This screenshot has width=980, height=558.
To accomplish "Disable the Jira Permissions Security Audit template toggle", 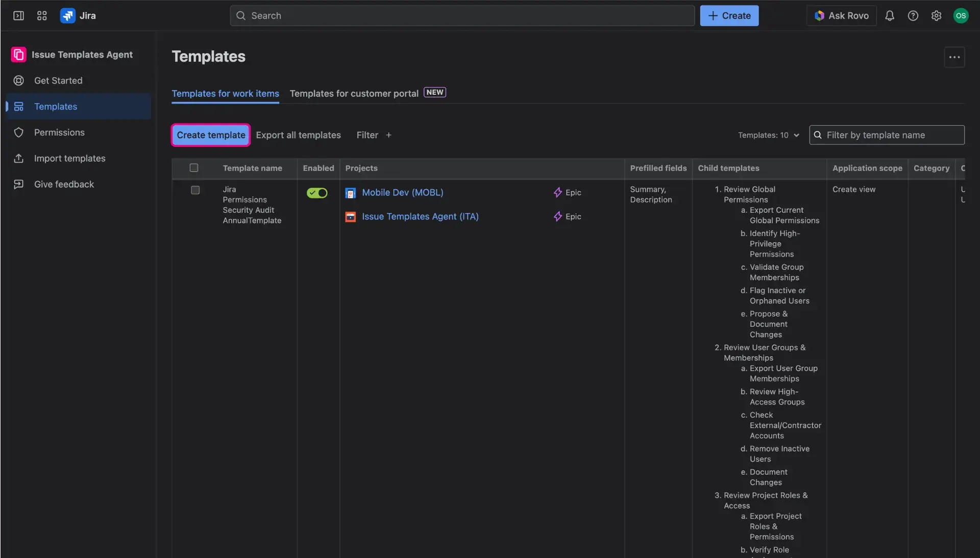I will (x=316, y=193).
